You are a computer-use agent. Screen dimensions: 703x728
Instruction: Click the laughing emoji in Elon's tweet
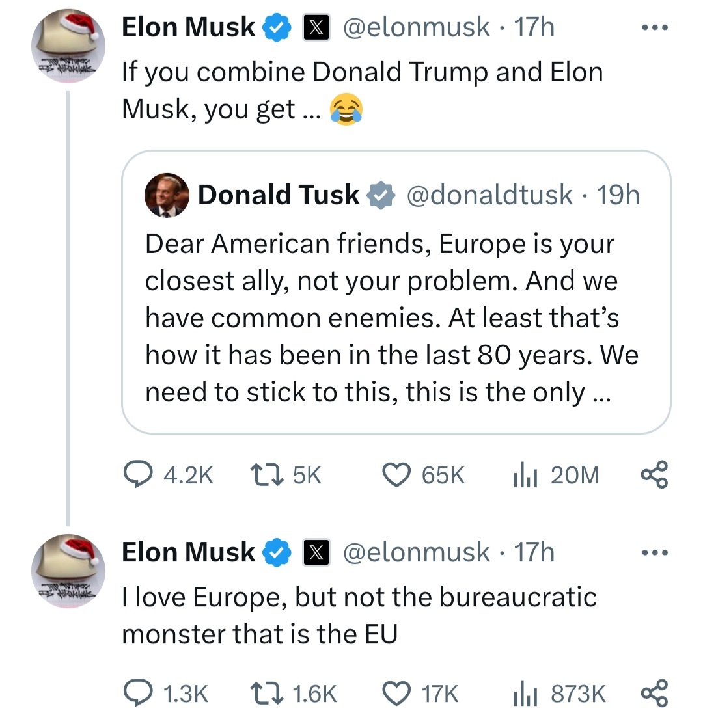[x=347, y=110]
